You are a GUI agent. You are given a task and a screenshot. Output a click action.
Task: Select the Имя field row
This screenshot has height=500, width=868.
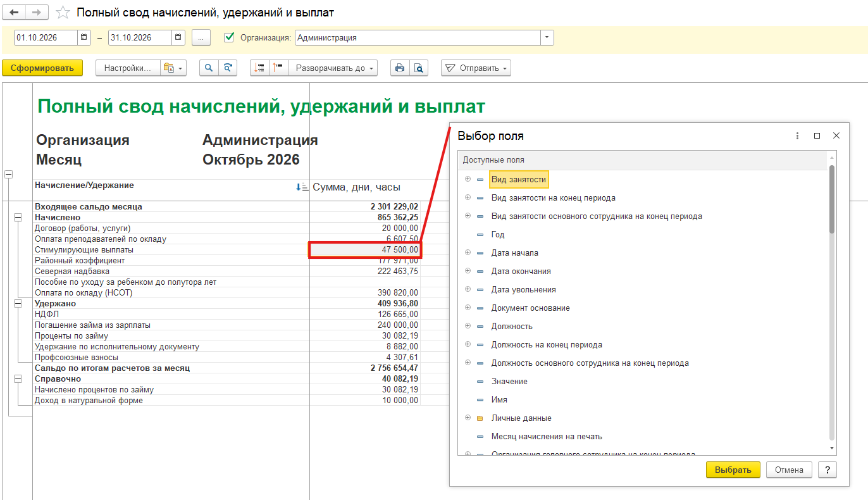point(643,400)
